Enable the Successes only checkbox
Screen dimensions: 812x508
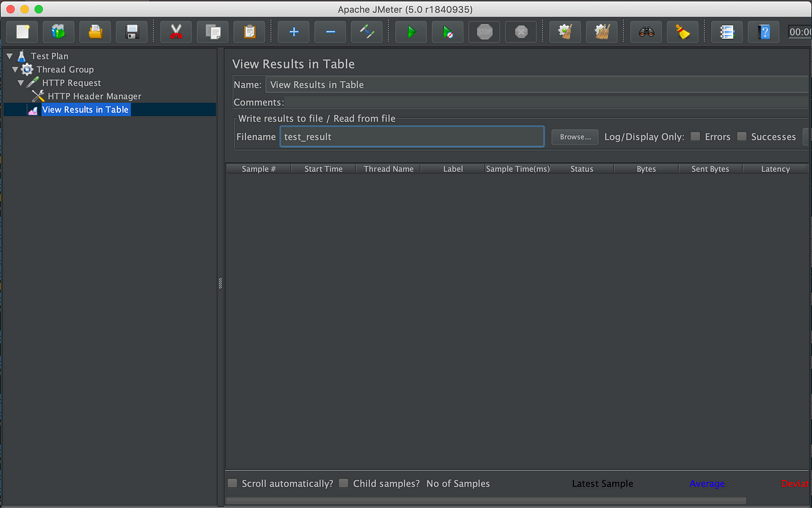click(742, 136)
